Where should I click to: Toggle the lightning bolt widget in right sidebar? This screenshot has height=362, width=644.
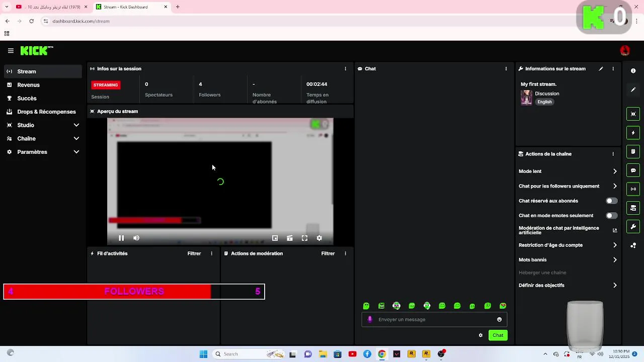point(633,133)
